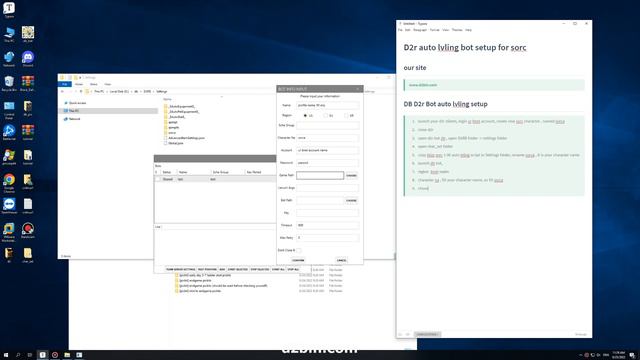Open Typora View menu

pyautogui.click(x=446, y=30)
